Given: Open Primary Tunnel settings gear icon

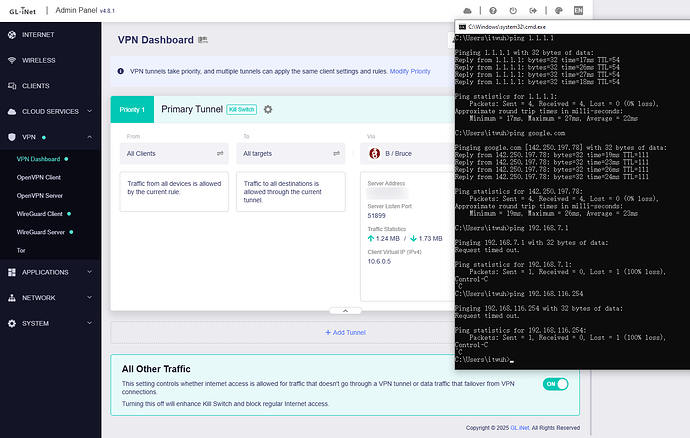Looking at the screenshot, I should tap(267, 109).
